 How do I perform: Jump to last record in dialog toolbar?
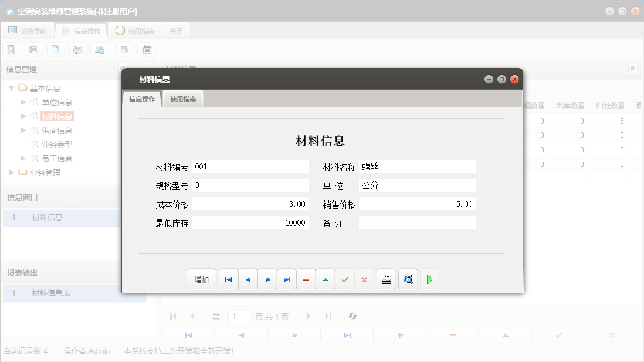point(287,280)
